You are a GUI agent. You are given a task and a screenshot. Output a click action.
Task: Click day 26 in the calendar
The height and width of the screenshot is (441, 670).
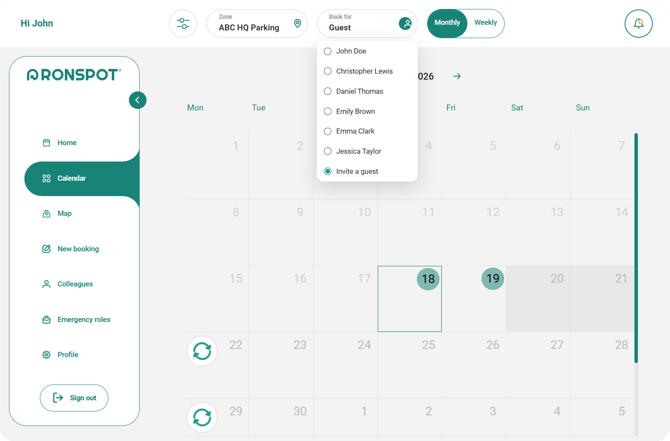474,365
